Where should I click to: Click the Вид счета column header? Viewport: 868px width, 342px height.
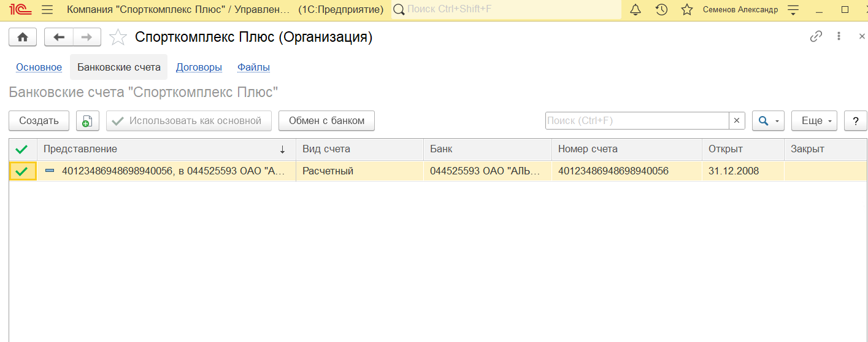(x=359, y=149)
